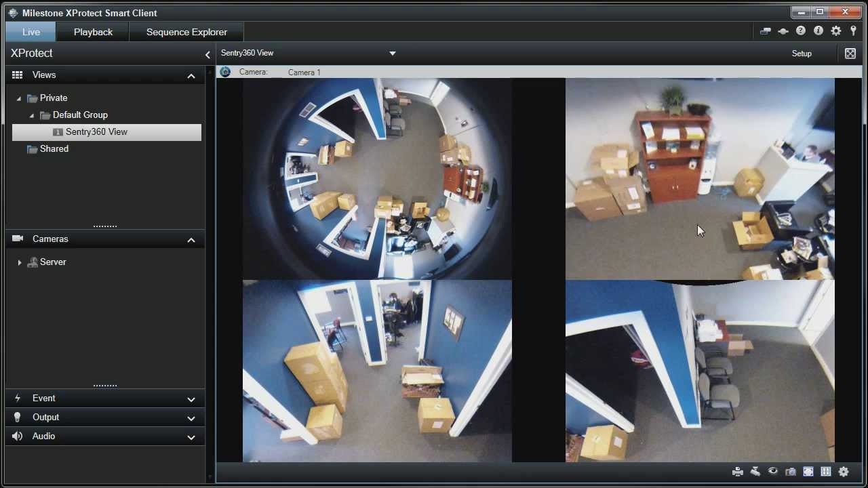Select the fisheye 360 camera view

click(x=377, y=179)
